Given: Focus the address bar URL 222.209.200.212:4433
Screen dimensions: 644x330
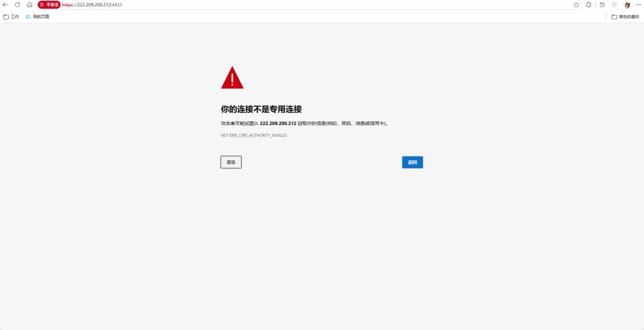Looking at the screenshot, I should (x=92, y=5).
